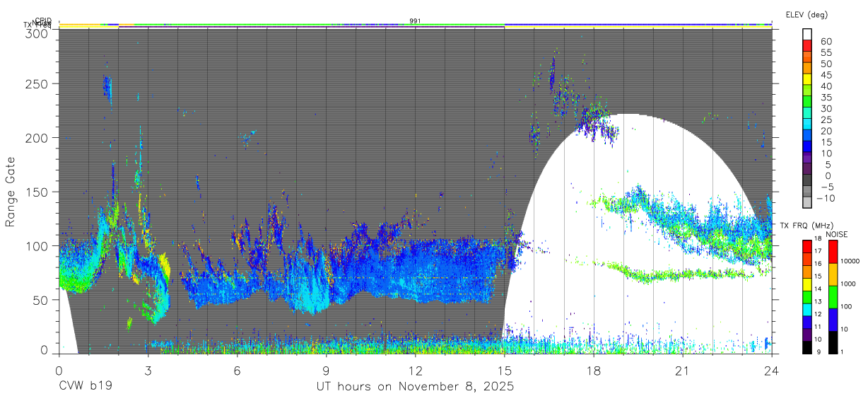Click the y-axis tick label '200'
868x401 pixels.
(37, 138)
